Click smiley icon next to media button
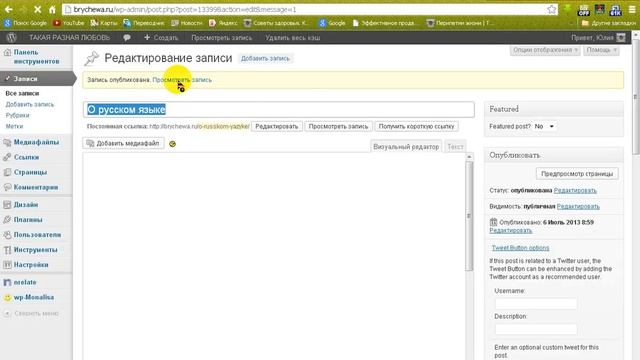Viewport: 640px width, 360px height. [x=172, y=144]
